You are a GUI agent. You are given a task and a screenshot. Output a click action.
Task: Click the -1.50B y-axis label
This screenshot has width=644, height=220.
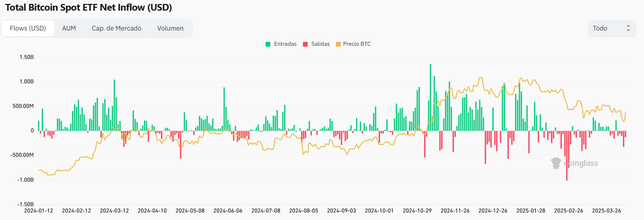point(26,204)
